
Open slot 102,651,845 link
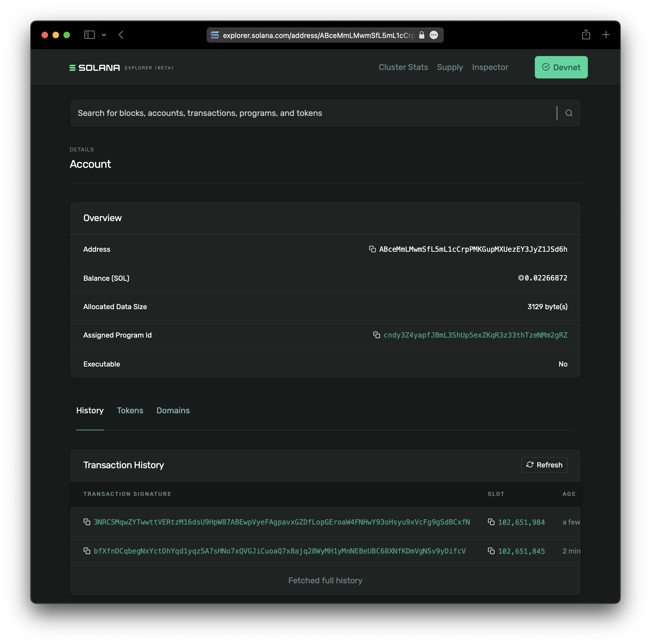(x=521, y=551)
